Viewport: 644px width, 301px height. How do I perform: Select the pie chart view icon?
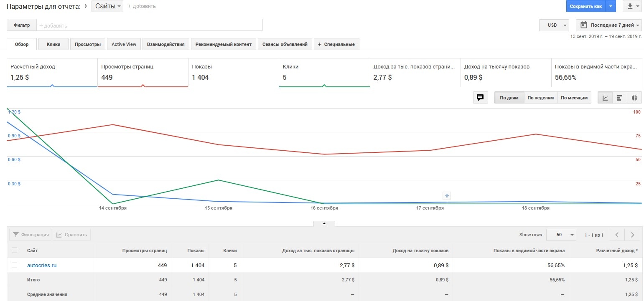point(634,98)
